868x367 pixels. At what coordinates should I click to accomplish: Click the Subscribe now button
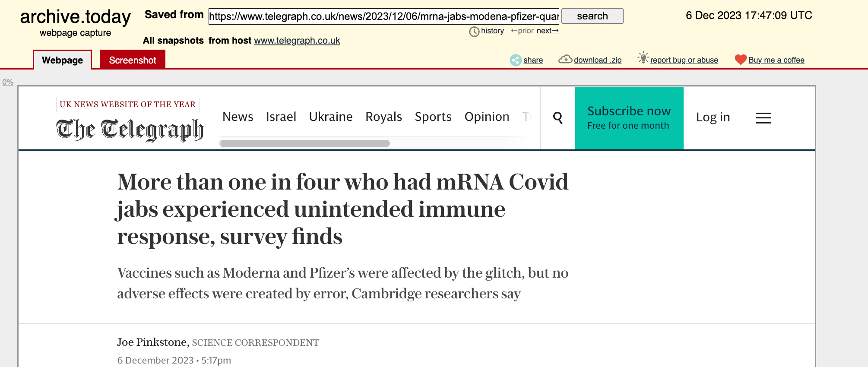(x=629, y=117)
